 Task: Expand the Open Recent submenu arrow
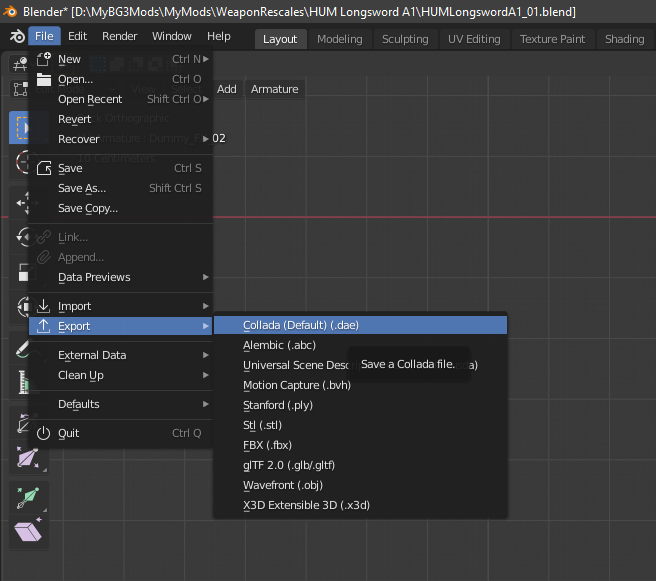pos(206,99)
